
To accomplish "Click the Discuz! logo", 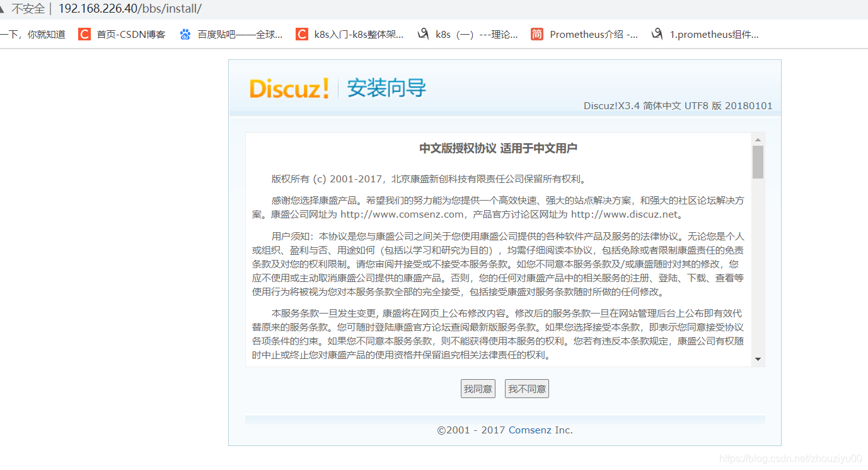I will click(289, 88).
